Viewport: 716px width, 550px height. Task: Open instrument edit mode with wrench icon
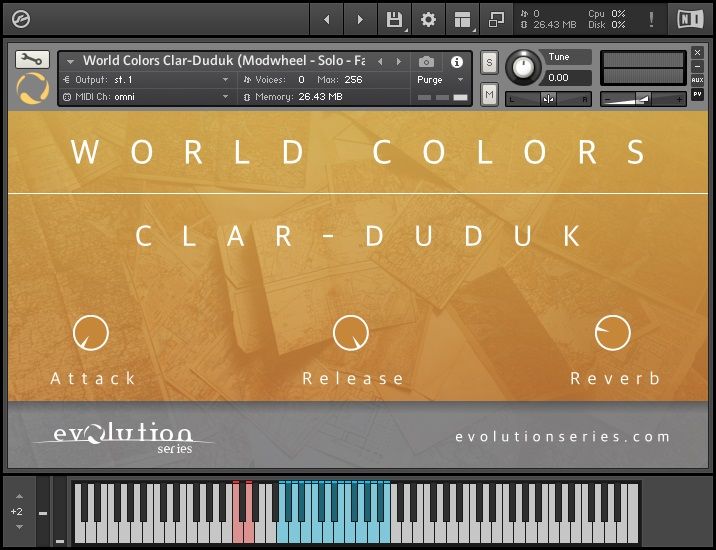(x=32, y=59)
